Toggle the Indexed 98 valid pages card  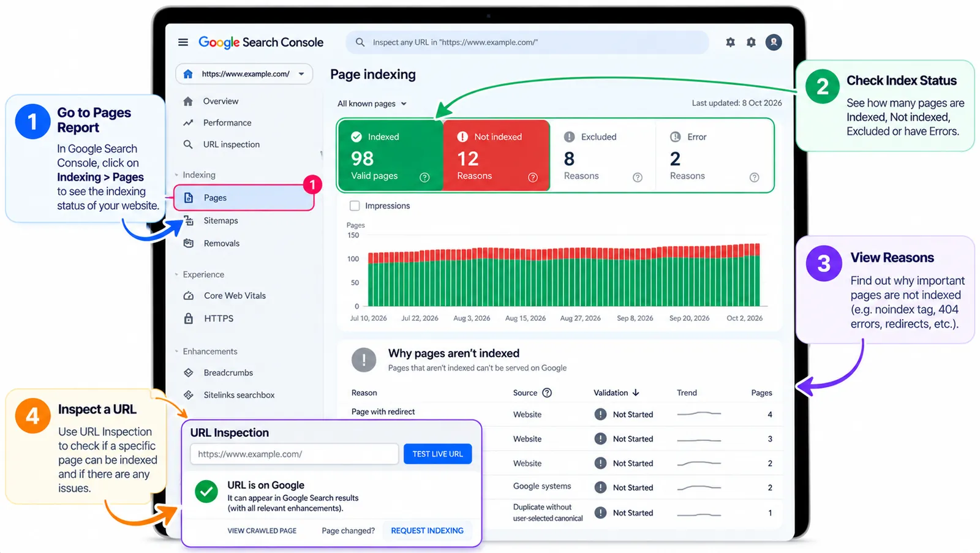(x=390, y=156)
